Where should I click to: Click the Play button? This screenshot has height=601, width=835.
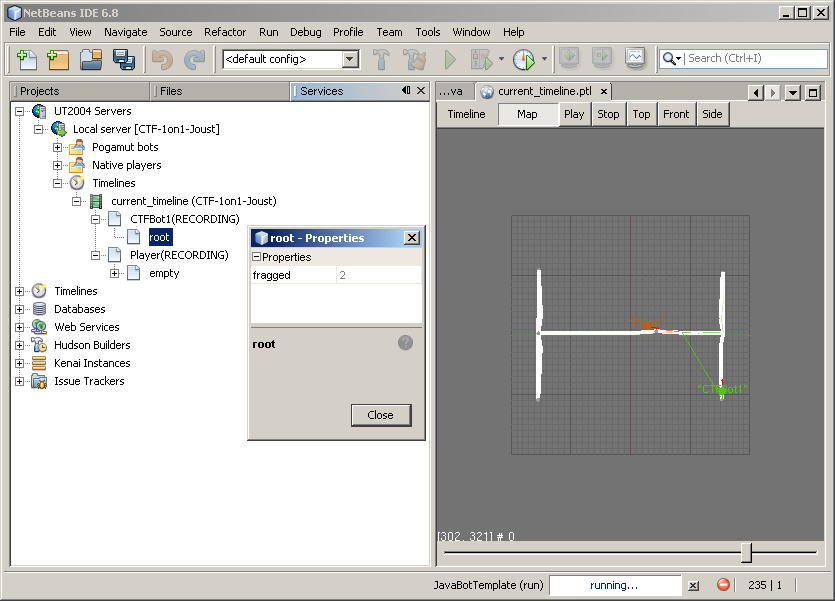click(x=574, y=114)
